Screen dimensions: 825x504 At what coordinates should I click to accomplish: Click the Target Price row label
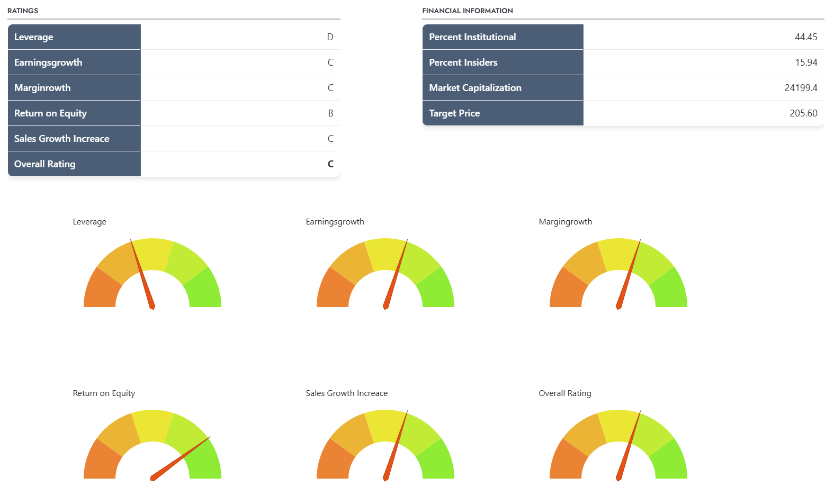pos(454,113)
